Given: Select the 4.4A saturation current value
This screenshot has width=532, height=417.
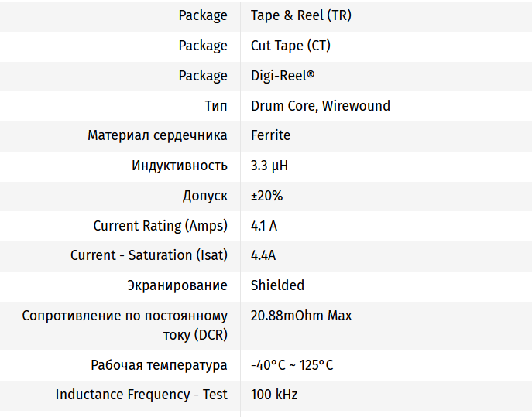Looking at the screenshot, I should coord(263,255).
